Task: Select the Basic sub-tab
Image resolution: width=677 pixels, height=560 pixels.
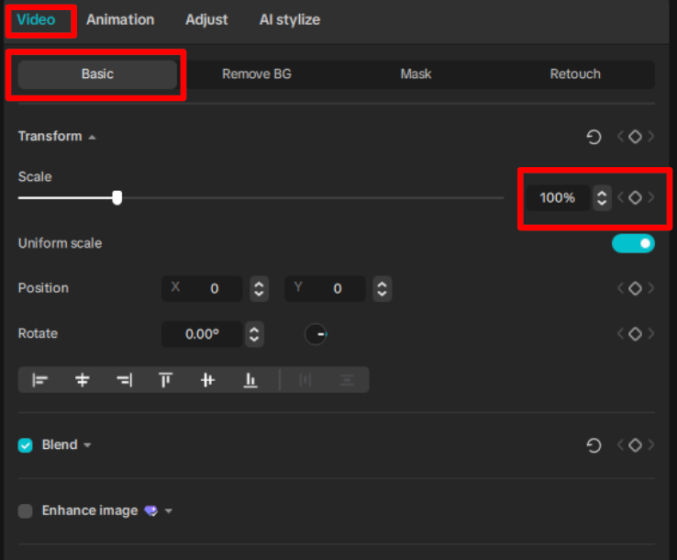Action: click(x=98, y=74)
